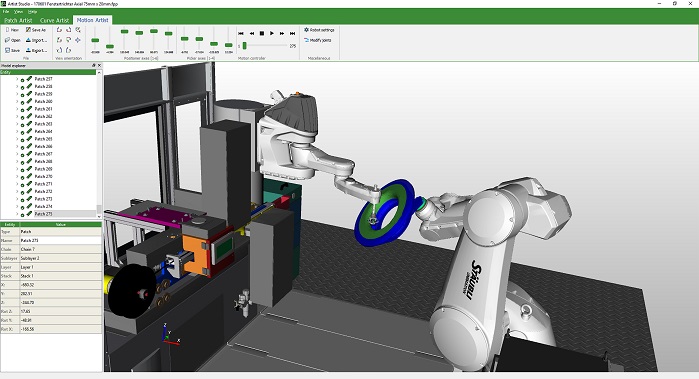Toggle the visibility icon of Patch 270
The width and height of the screenshot is (699, 379).
(22, 177)
